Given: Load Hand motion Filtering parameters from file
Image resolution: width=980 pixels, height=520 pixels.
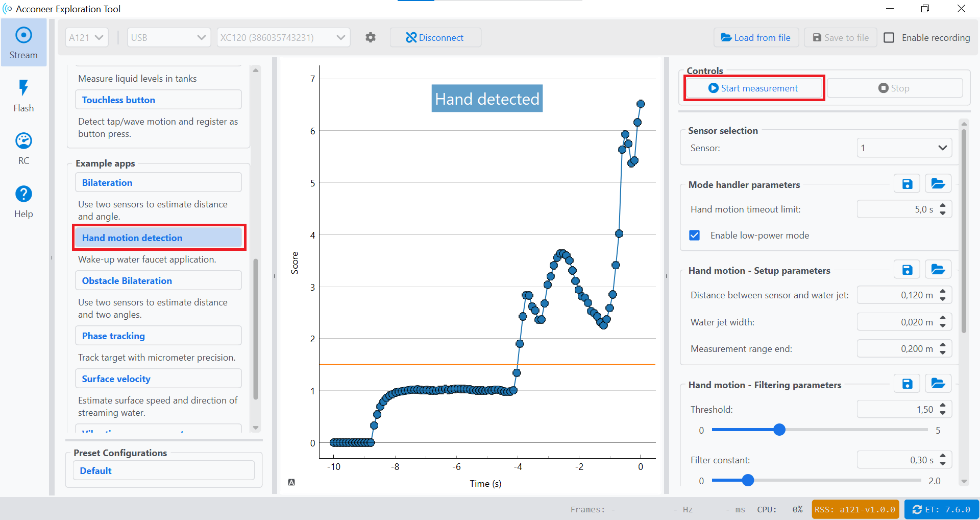Looking at the screenshot, I should click(938, 384).
